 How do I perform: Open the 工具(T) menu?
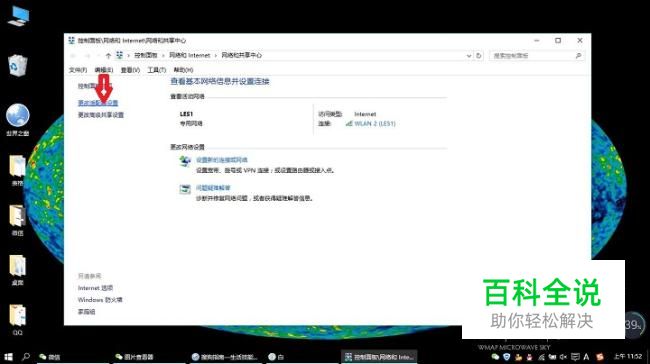coord(157,70)
